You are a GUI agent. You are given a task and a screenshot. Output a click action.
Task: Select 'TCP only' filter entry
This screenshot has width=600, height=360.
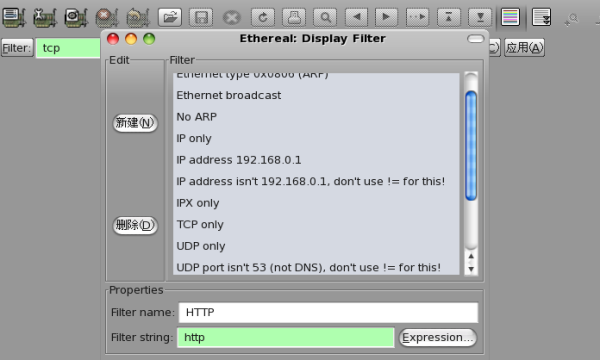pos(316,225)
